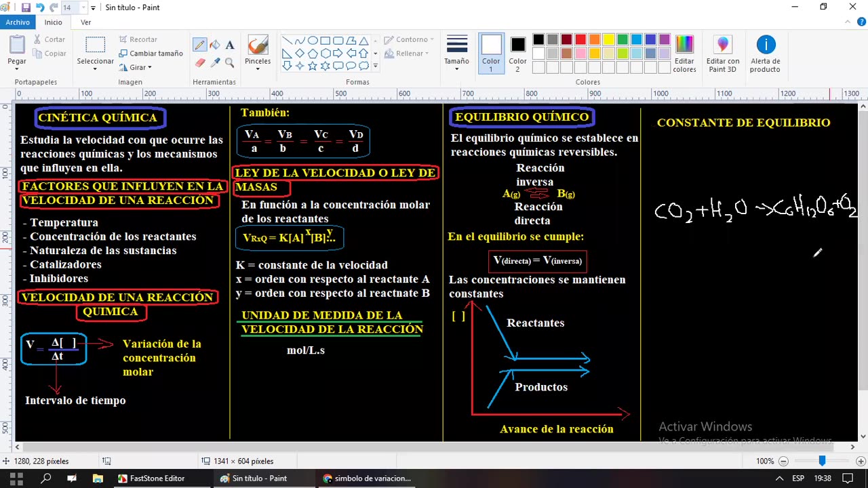Click the vertical scrollbar down arrow

(x=863, y=436)
